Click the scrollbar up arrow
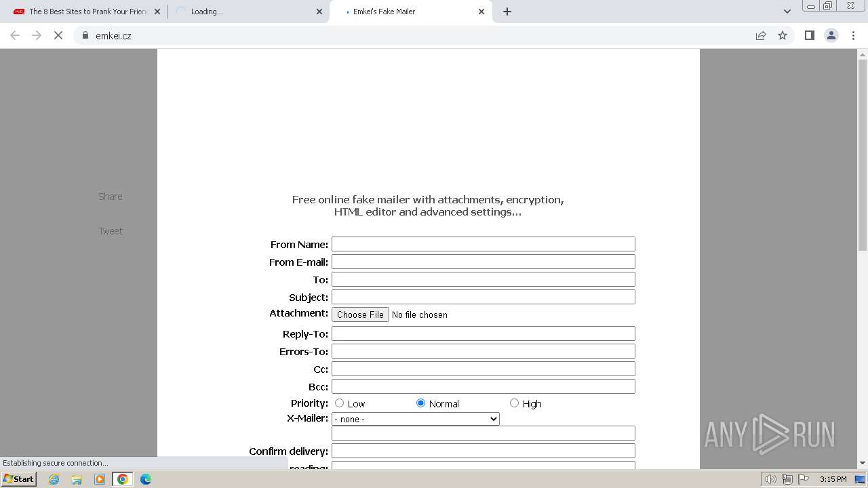Image resolution: width=868 pixels, height=488 pixels. [863, 54]
